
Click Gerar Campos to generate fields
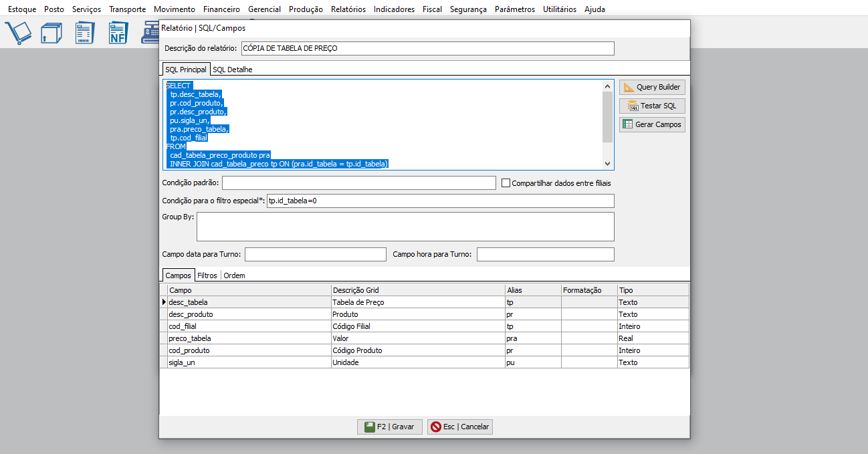[x=652, y=124]
